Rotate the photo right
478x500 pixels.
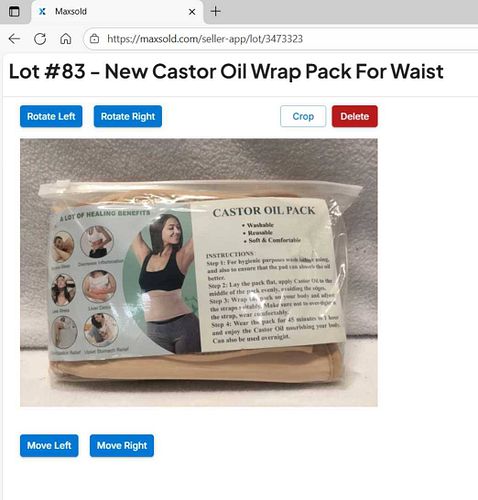[x=128, y=116]
